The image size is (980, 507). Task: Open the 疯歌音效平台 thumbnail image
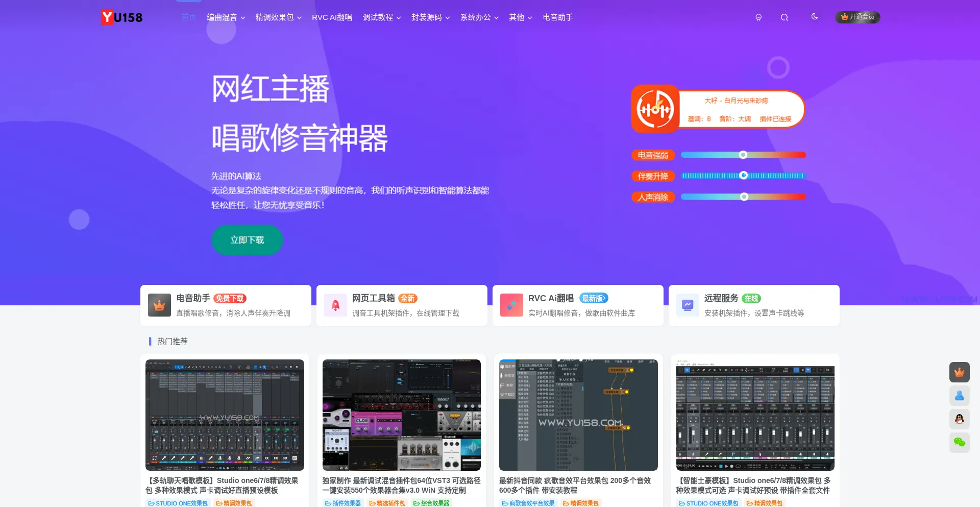(578, 415)
